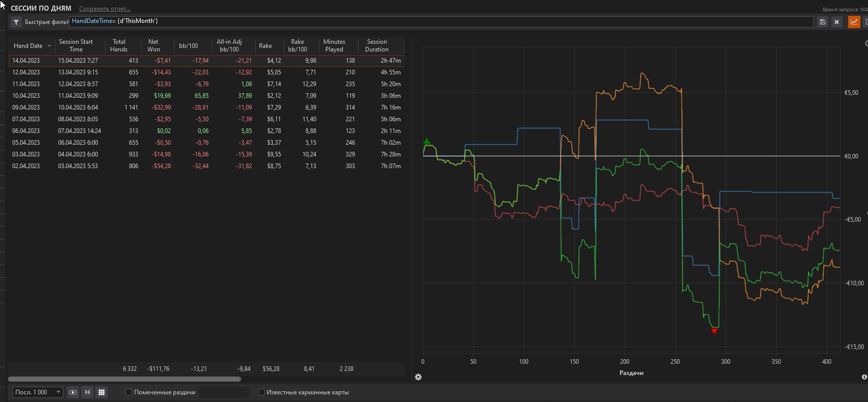Click Hand Date sort arrow

point(49,46)
